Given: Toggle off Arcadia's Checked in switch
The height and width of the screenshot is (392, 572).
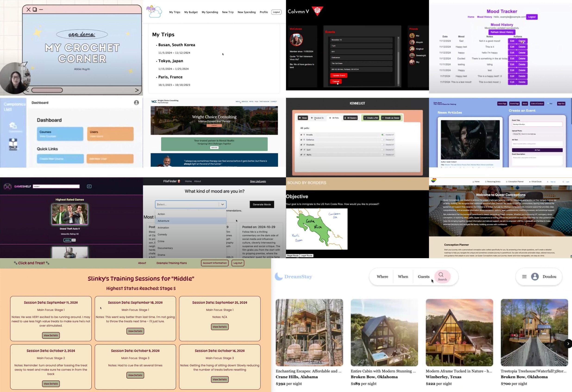Looking at the screenshot, I should pos(383,135).
